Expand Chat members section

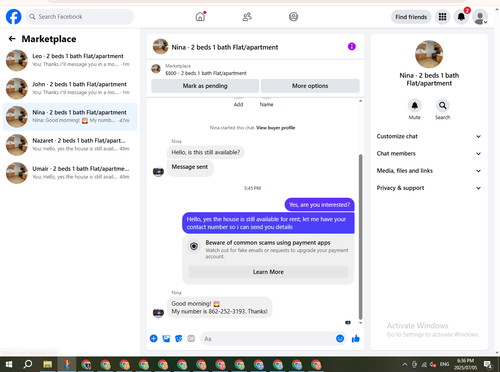tap(429, 154)
